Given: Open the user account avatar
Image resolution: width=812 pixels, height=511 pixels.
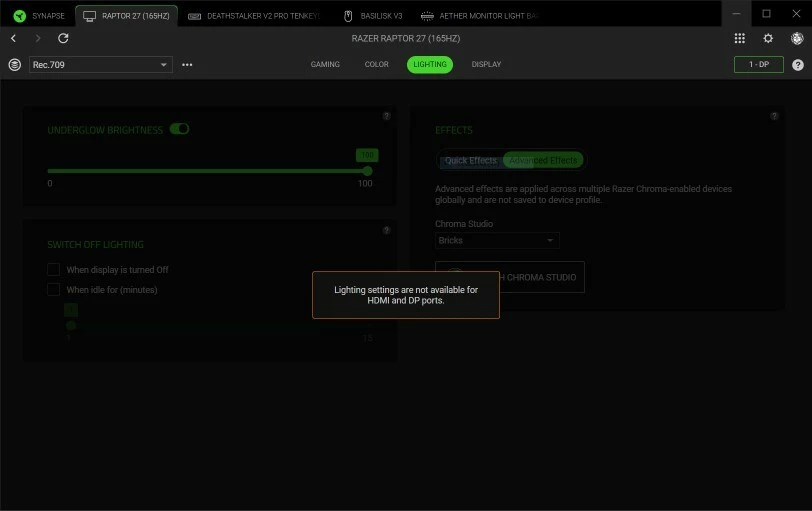Looking at the screenshot, I should click(797, 38).
